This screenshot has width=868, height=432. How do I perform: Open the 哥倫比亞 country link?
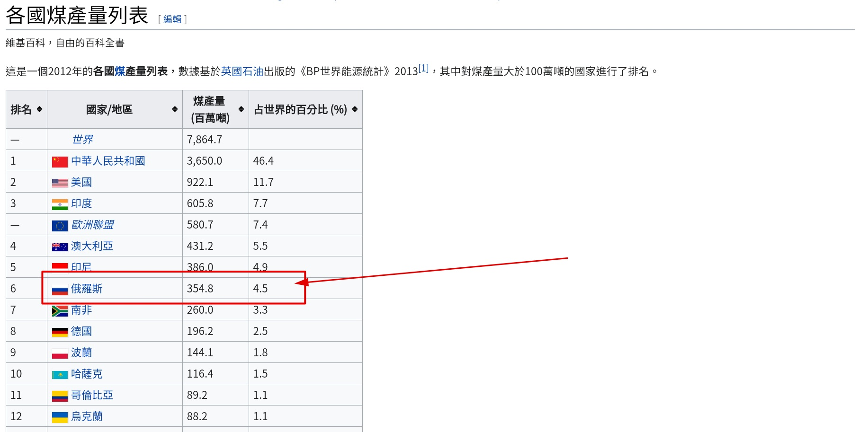[x=92, y=395]
